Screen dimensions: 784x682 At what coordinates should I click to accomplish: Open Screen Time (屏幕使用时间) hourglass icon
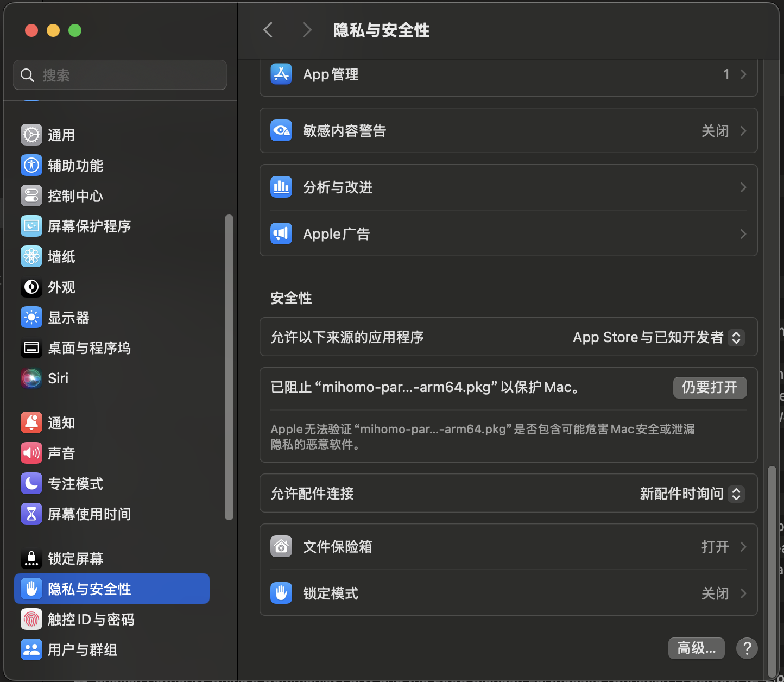pyautogui.click(x=31, y=514)
